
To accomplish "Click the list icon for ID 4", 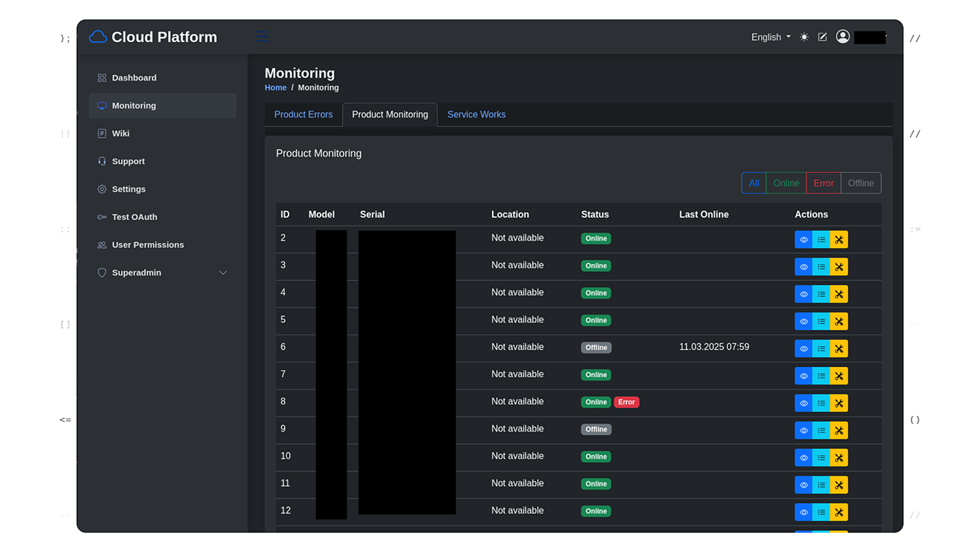I will pos(821,294).
